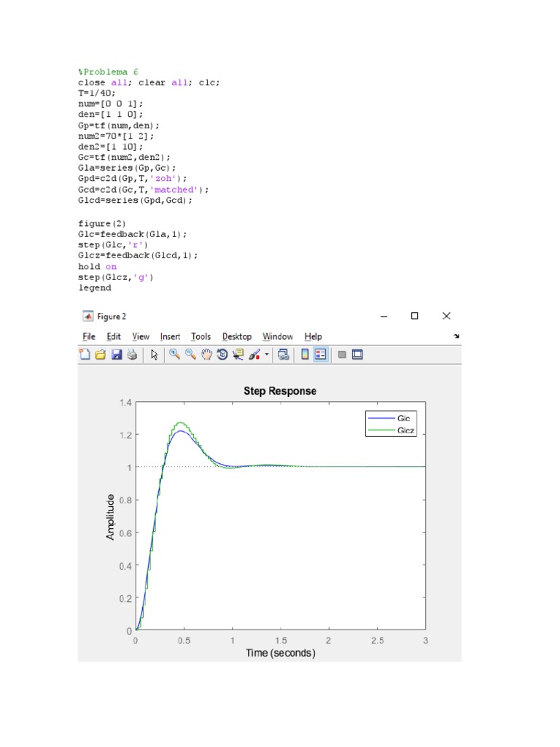The image size is (560, 747).
Task: Open the Tools menu
Action: coord(201,336)
